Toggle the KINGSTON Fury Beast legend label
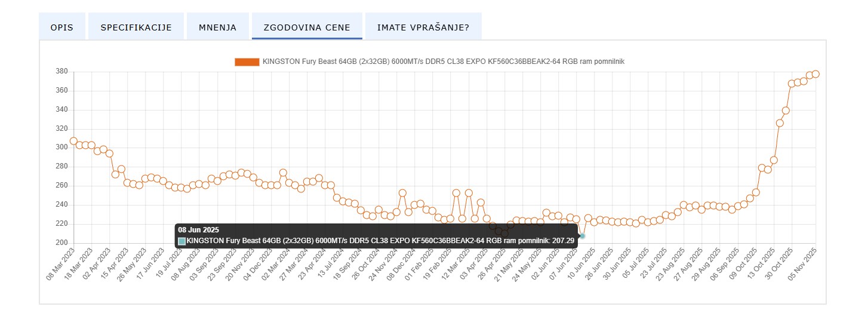The image size is (868, 325). 443,62
